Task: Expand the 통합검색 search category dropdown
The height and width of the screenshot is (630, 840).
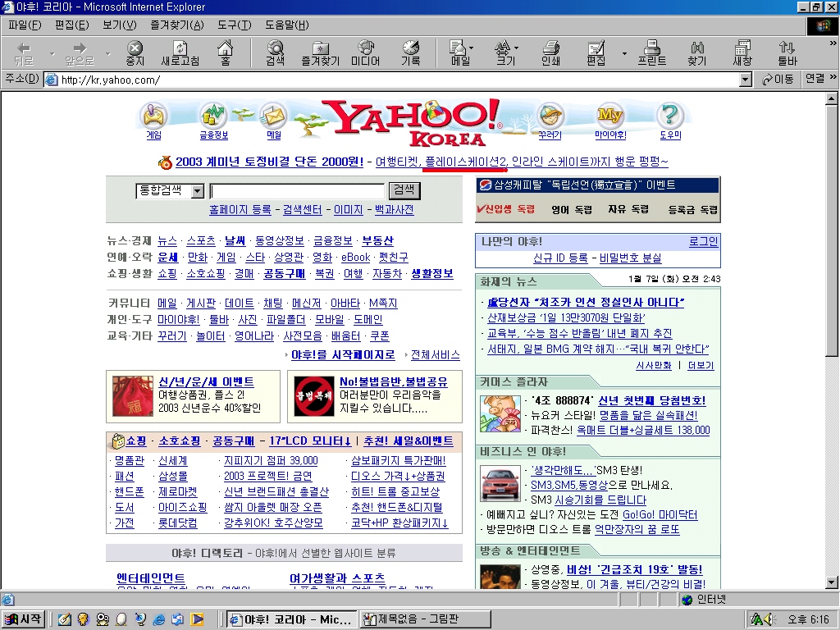Action: tap(197, 191)
